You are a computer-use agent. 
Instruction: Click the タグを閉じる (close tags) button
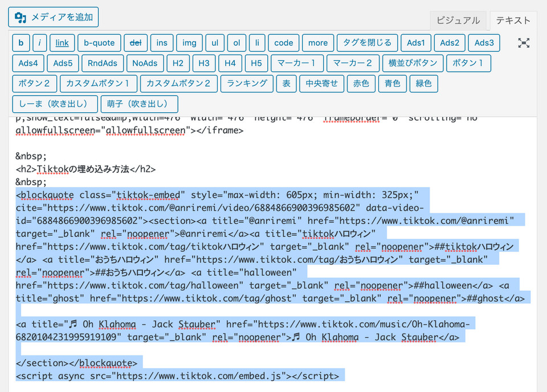[368, 43]
